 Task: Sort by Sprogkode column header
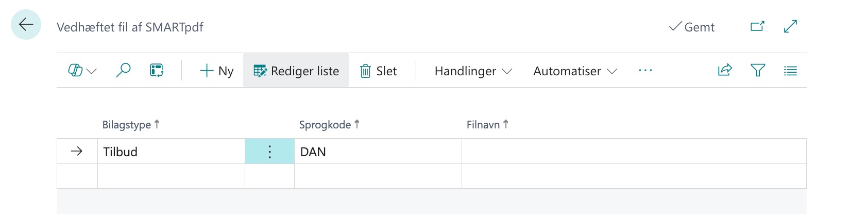pyautogui.click(x=325, y=125)
